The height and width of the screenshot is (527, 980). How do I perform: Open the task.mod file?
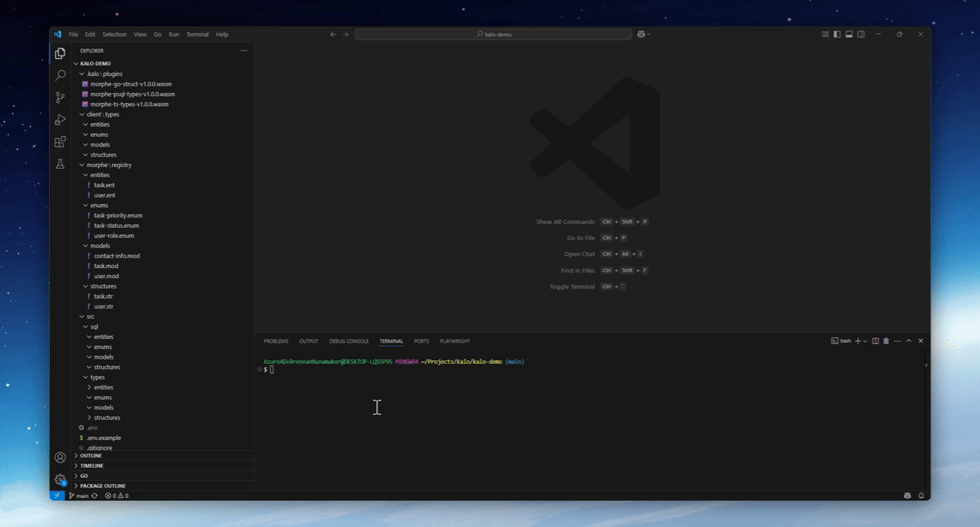coord(105,266)
